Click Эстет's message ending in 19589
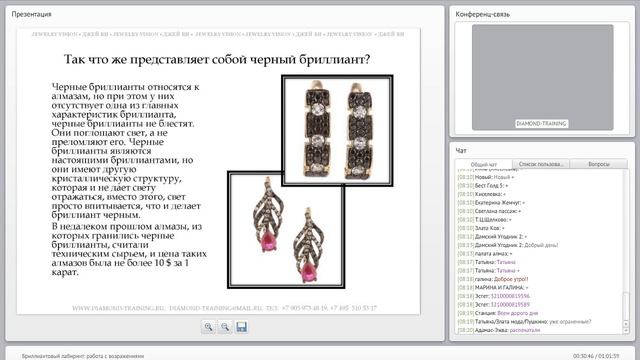640x360 pixels. pyautogui.click(x=493, y=305)
